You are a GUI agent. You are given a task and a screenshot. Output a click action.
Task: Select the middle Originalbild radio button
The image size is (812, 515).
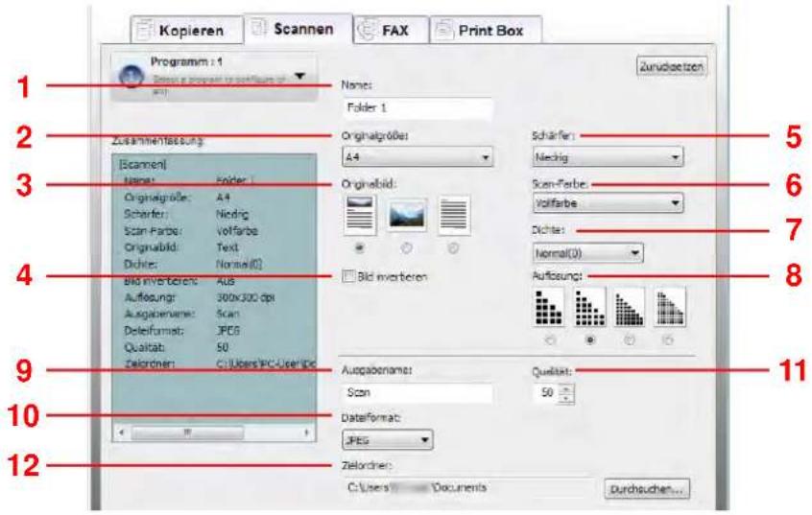point(407,248)
